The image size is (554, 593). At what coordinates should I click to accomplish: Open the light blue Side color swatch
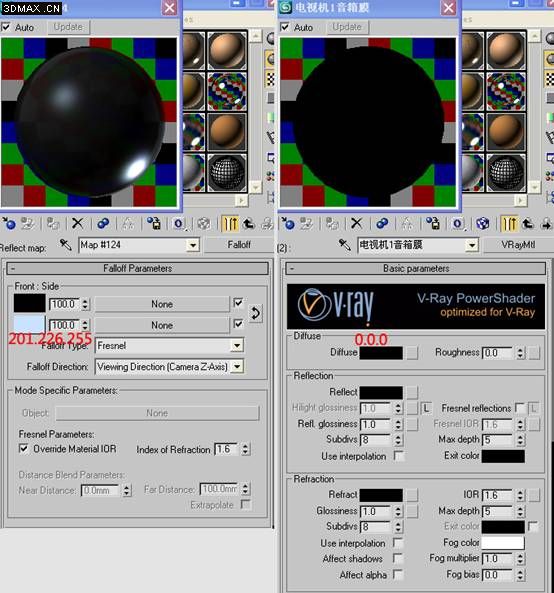29,324
